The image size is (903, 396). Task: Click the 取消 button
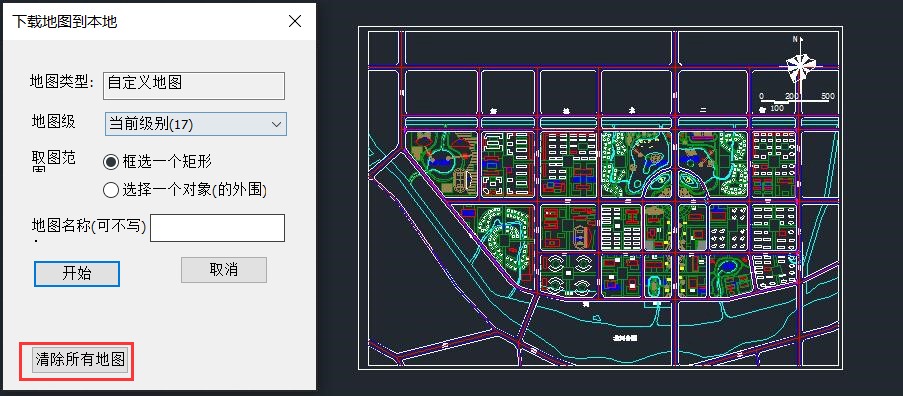pyautogui.click(x=223, y=270)
